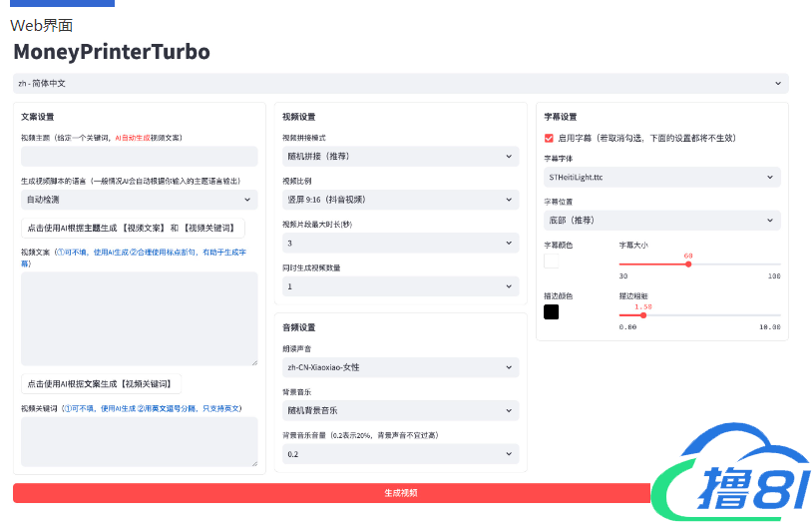Expand the 背景音乐 随机背景音乐 dropdown
The image size is (812, 522).
pyautogui.click(x=400, y=410)
